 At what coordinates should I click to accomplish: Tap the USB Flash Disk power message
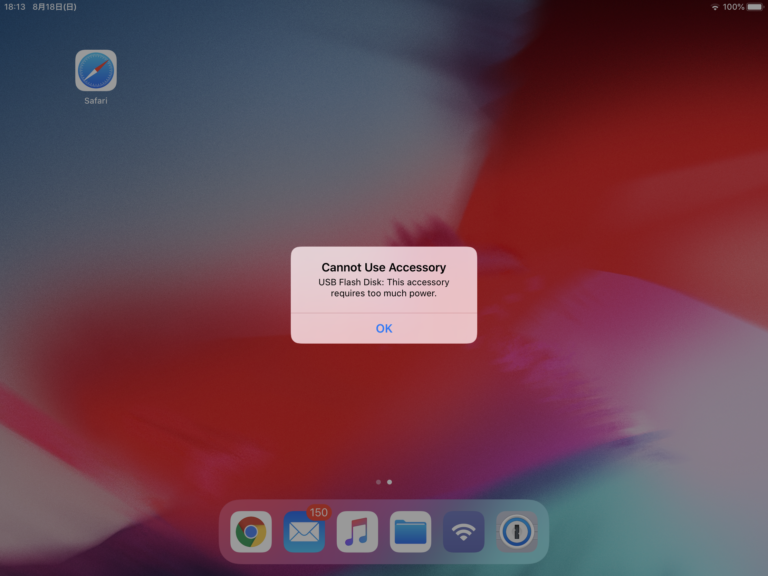(384, 288)
